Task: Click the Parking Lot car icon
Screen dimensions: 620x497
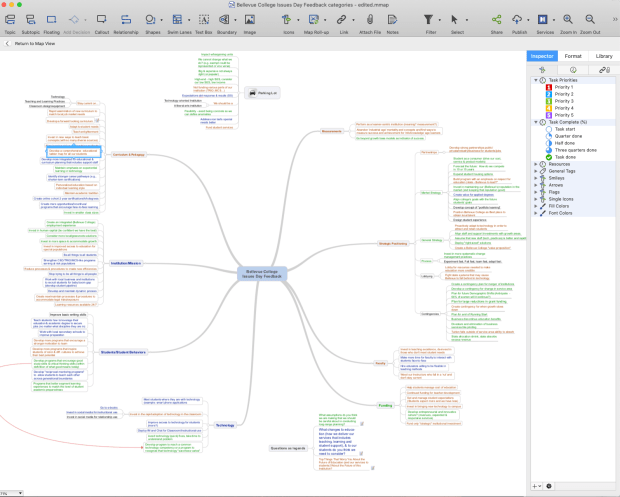Action: 253,93
